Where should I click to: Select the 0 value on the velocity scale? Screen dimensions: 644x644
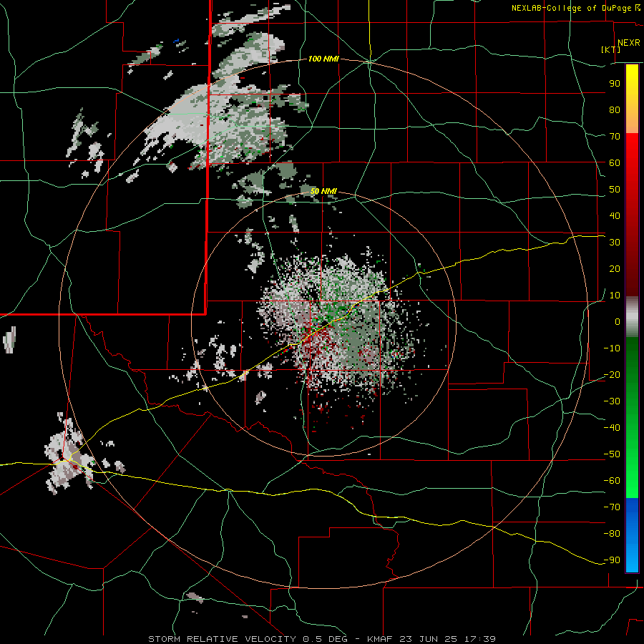point(618,322)
